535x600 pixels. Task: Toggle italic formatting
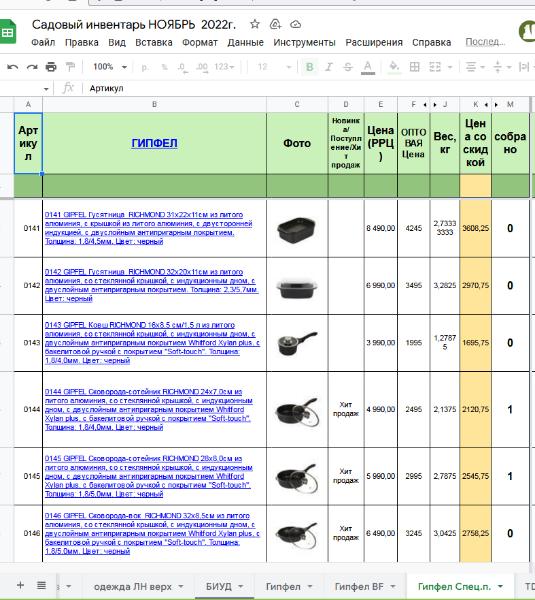click(329, 67)
